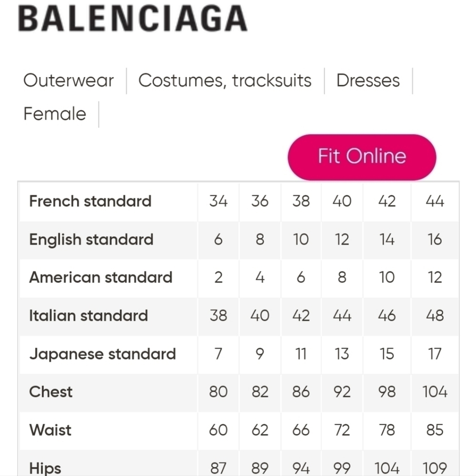Click the Japanese standard row label

(103, 354)
